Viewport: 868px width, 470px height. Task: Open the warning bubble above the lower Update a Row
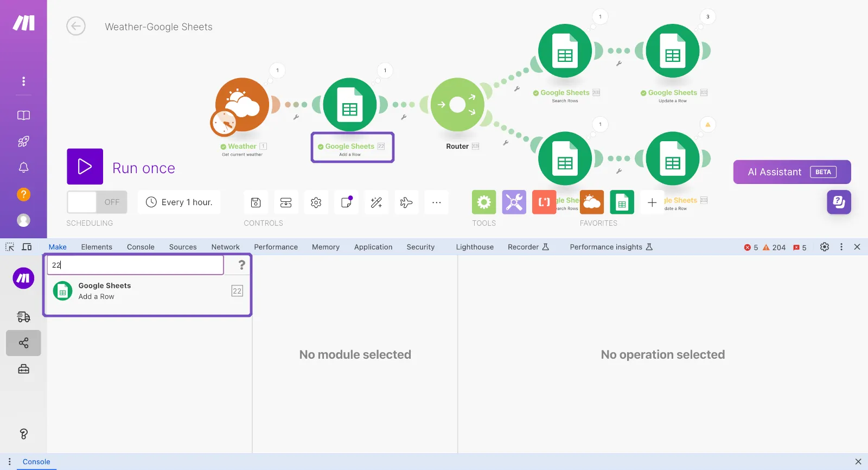pyautogui.click(x=707, y=124)
